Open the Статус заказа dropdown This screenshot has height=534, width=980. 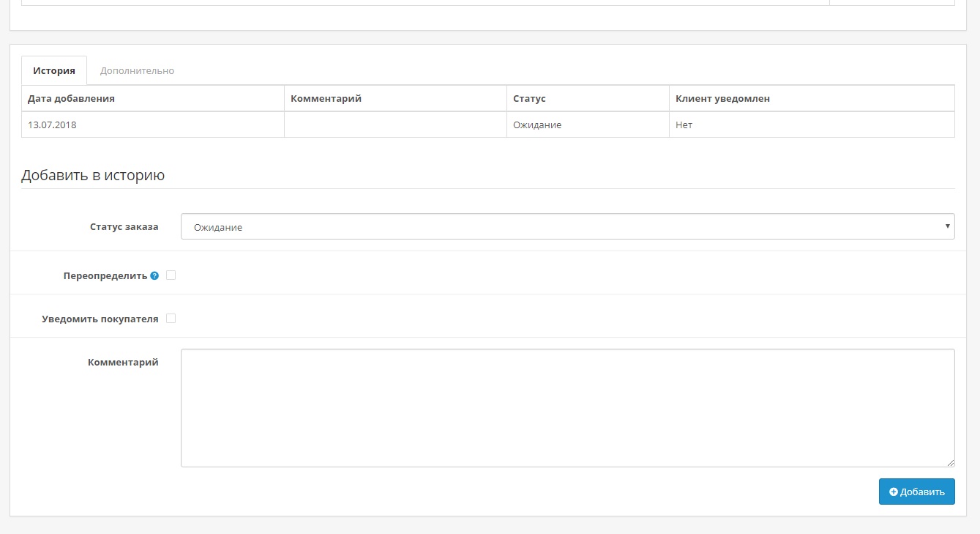(567, 227)
